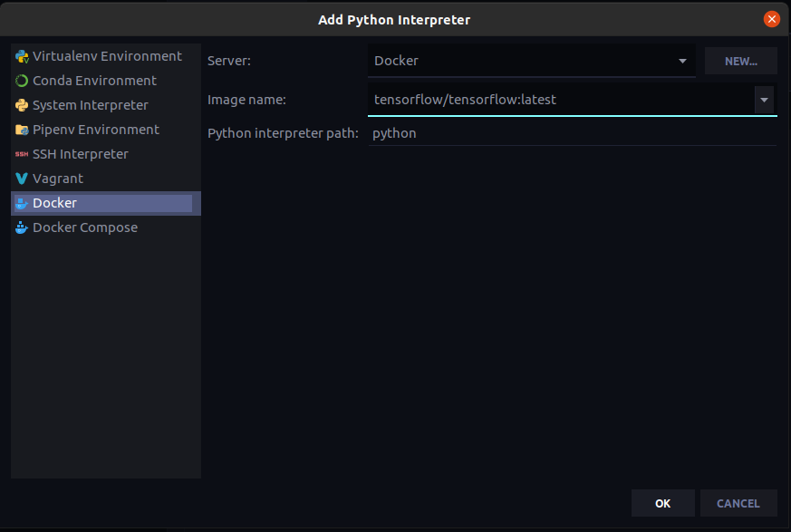Viewport: 791px width, 532px height.
Task: Click the Virtualenv Environment python icon
Action: pos(22,56)
